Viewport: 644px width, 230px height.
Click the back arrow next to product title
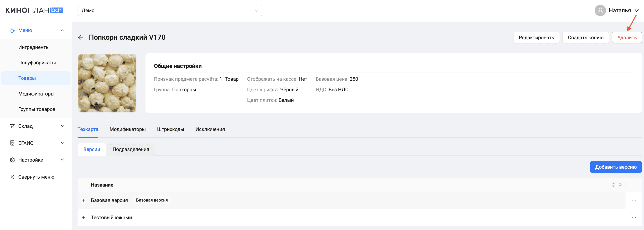pyautogui.click(x=80, y=37)
